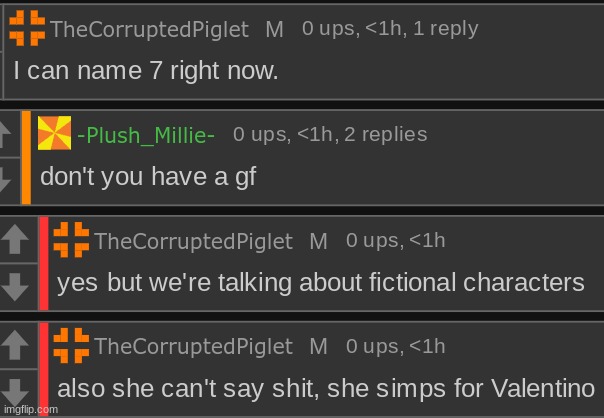The image size is (604, 418).
Task: Open -Plush_Millie- username profile link
Action: (x=146, y=135)
